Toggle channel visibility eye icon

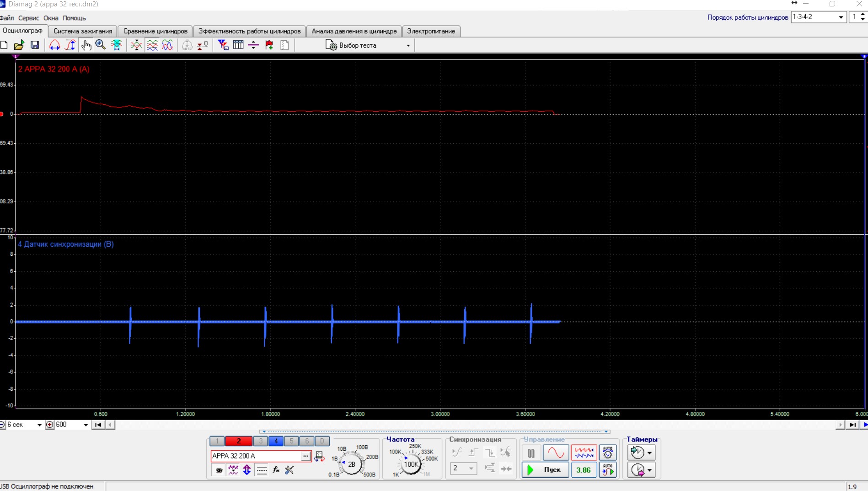pos(220,470)
